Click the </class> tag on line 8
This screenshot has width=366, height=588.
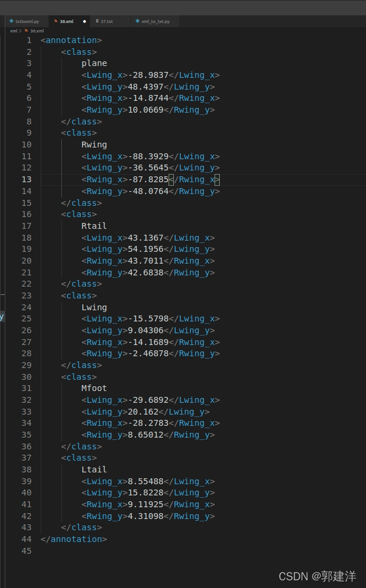pyautogui.click(x=81, y=121)
